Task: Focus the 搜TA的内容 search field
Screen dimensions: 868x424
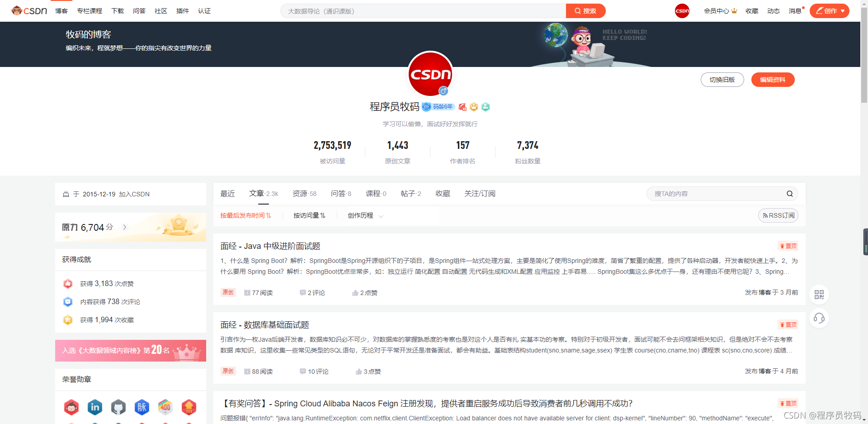Action: click(722, 194)
